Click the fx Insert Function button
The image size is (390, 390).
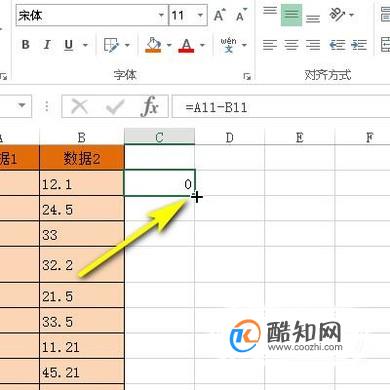click(x=150, y=107)
